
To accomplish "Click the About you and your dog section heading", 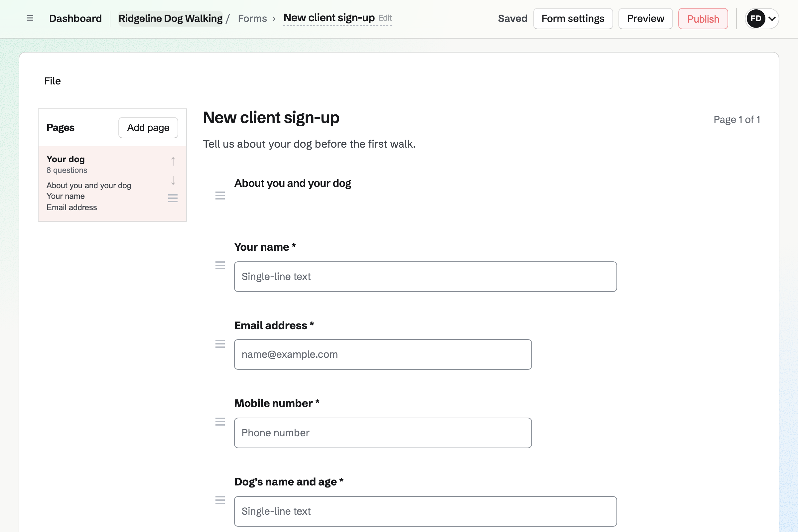I will pos(293,183).
